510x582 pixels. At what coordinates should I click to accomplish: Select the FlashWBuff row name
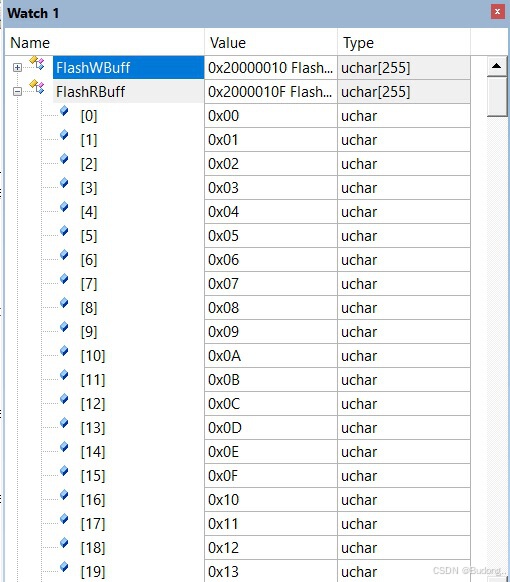point(128,68)
